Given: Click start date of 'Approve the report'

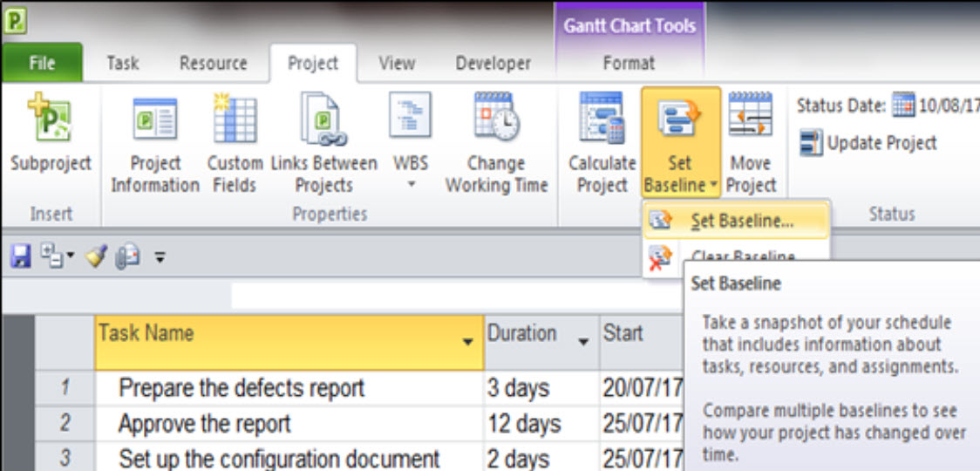Looking at the screenshot, I should click(642, 423).
